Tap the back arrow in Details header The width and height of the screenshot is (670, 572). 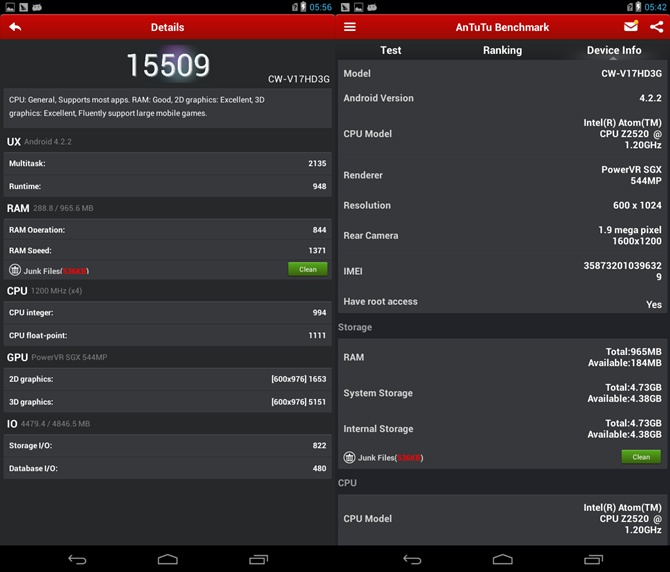15,27
